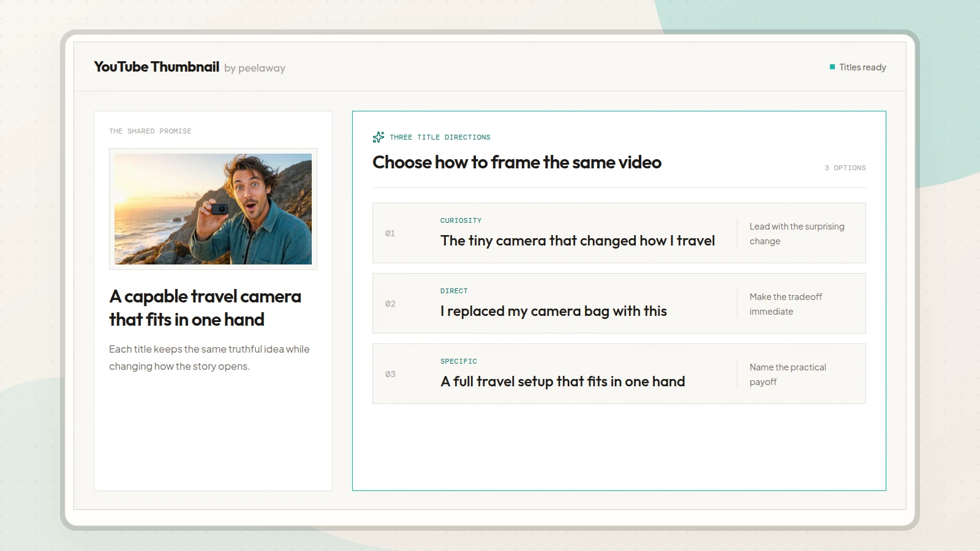
Task: Click the 'CURIOSITY' category label
Action: (x=461, y=220)
